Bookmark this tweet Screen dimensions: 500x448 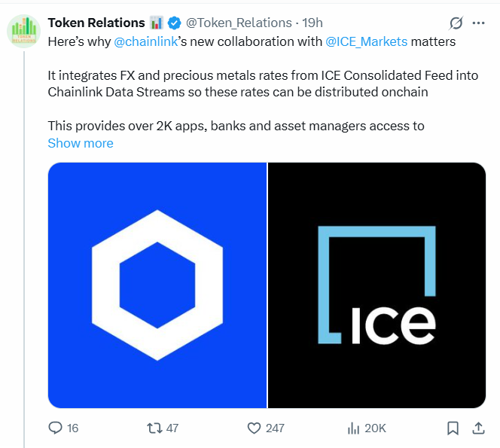point(453,428)
